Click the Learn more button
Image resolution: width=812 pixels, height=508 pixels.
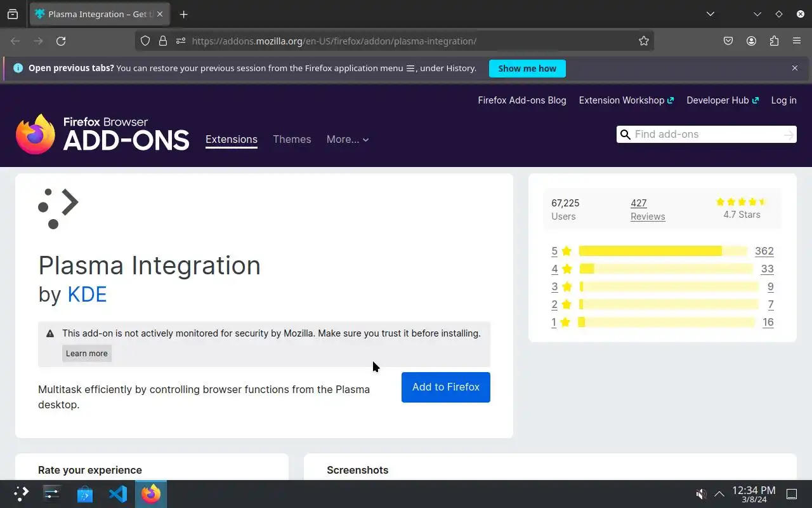[87, 353]
